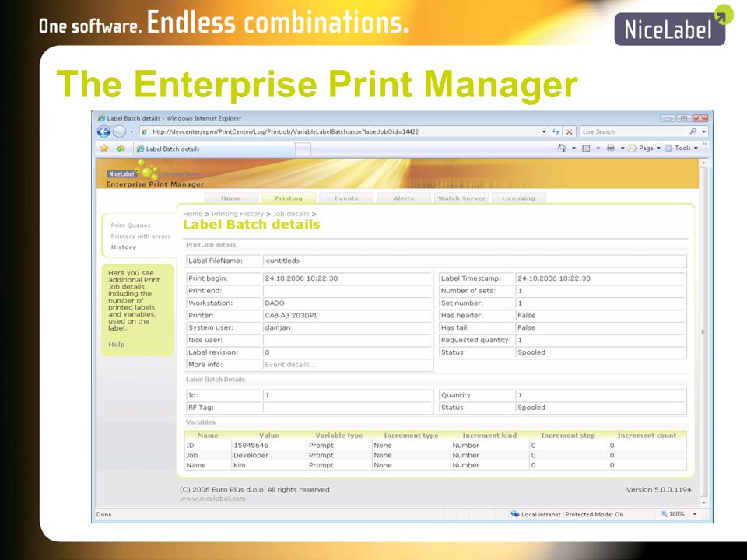Click the scrollbar down arrow
747x560 pixels.
click(x=703, y=502)
